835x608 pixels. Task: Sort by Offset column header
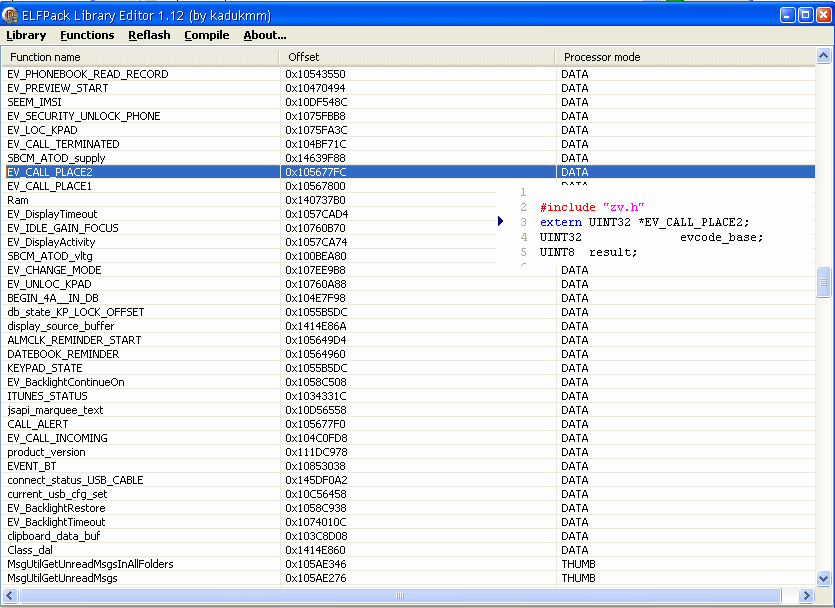417,57
